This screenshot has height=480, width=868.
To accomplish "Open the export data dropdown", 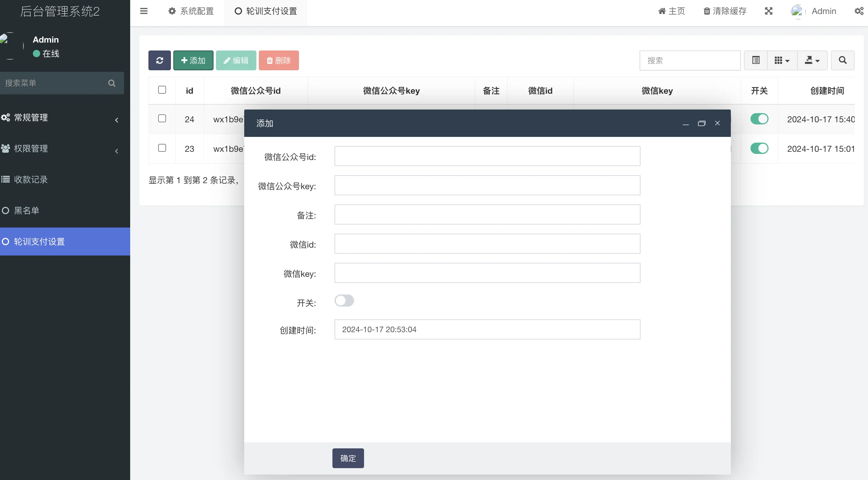I will [x=812, y=60].
